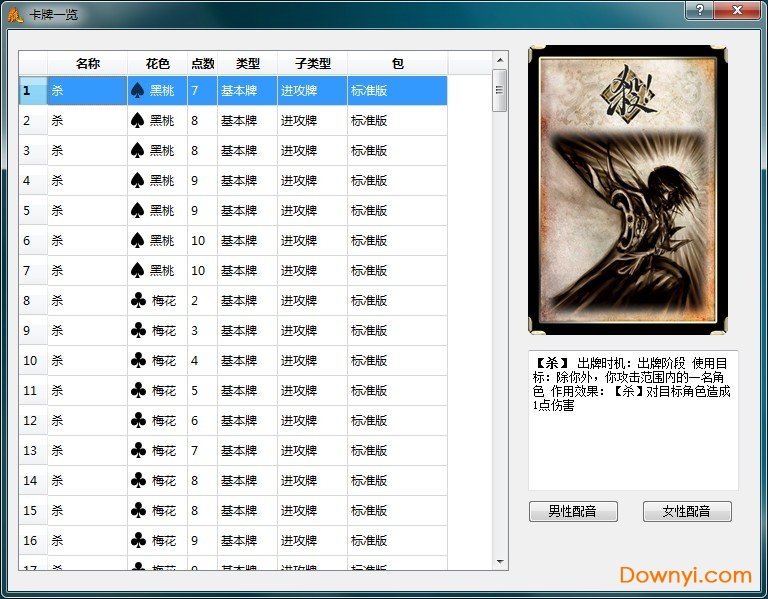768x599 pixels.
Task: Sort by the 包 column header
Action: [398, 63]
